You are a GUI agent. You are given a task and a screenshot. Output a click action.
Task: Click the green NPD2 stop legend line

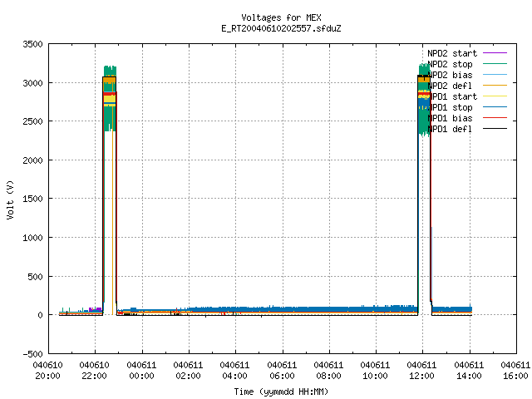pos(495,63)
